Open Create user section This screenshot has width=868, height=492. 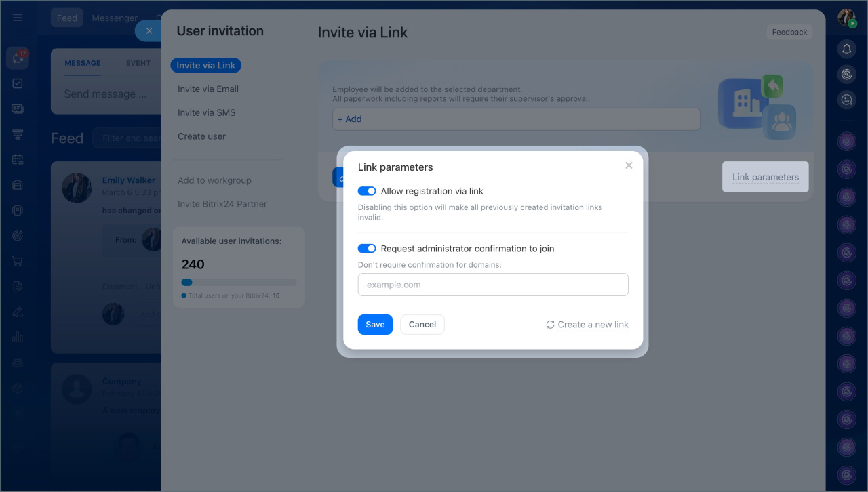[x=201, y=136]
